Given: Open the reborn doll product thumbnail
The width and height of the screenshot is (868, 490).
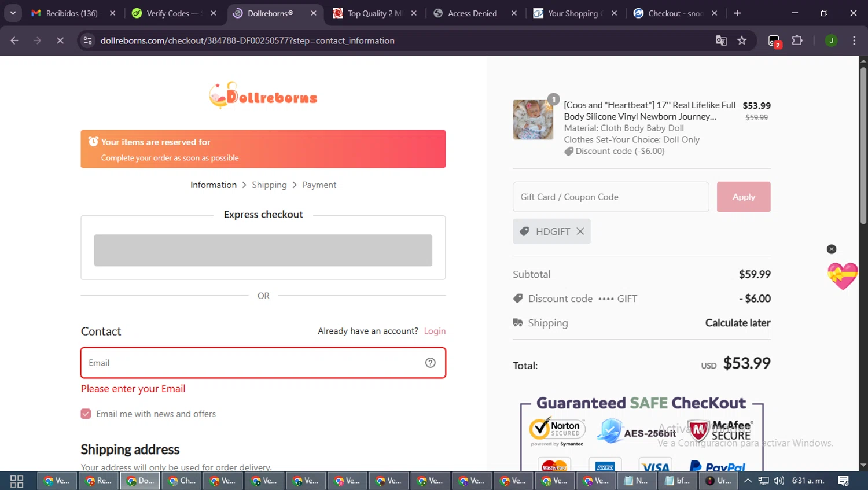Looking at the screenshot, I should point(533,120).
